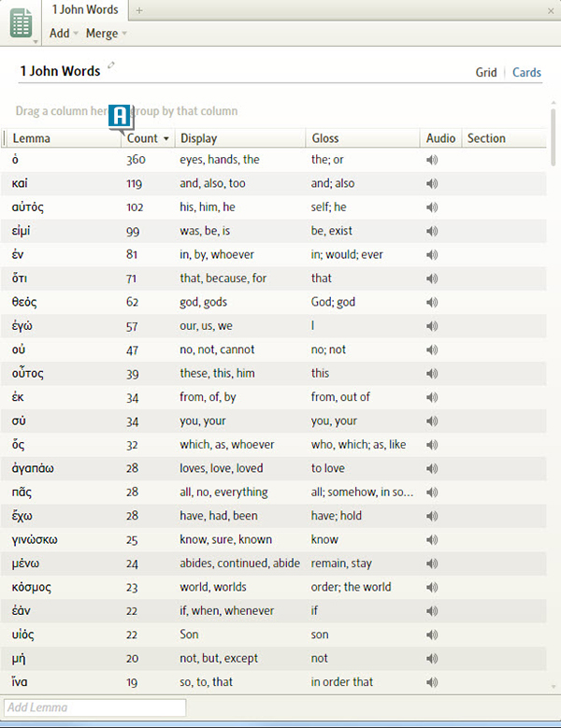Play audio pronunciation for θεός
This screenshot has height=728, width=561.
(432, 303)
